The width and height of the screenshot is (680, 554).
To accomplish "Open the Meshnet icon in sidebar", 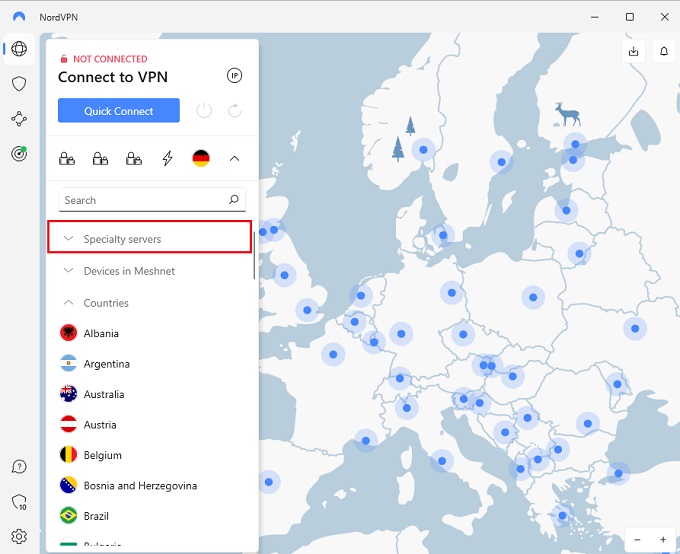I will pos(19,118).
